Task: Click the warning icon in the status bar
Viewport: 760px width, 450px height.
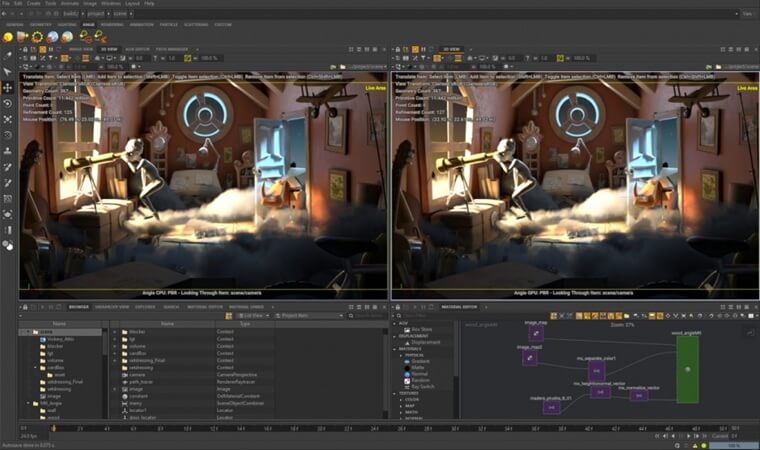Action: click(695, 445)
